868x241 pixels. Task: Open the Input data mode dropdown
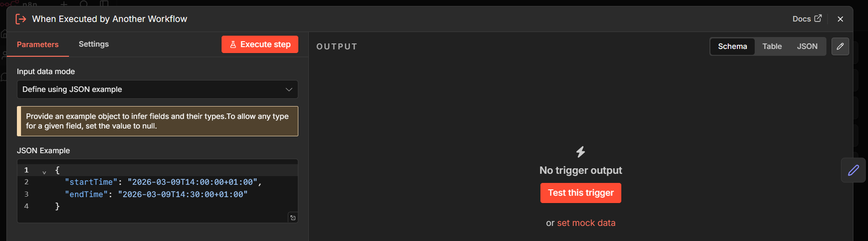click(x=157, y=89)
